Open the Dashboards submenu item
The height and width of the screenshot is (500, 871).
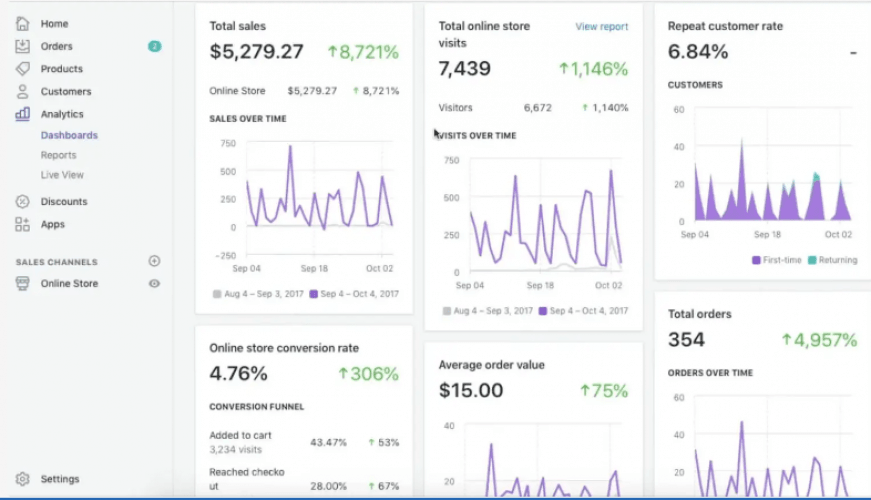(69, 135)
